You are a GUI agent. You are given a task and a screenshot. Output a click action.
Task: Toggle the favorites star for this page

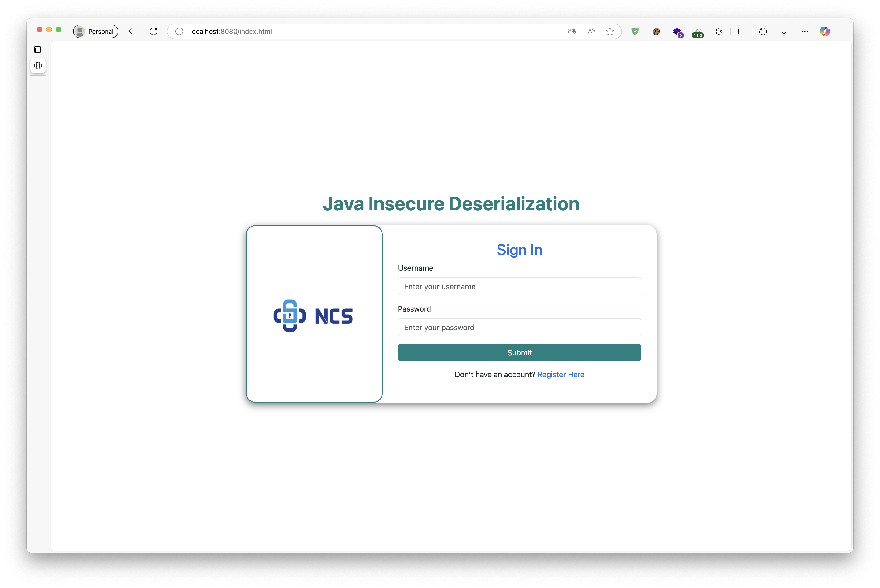610,31
